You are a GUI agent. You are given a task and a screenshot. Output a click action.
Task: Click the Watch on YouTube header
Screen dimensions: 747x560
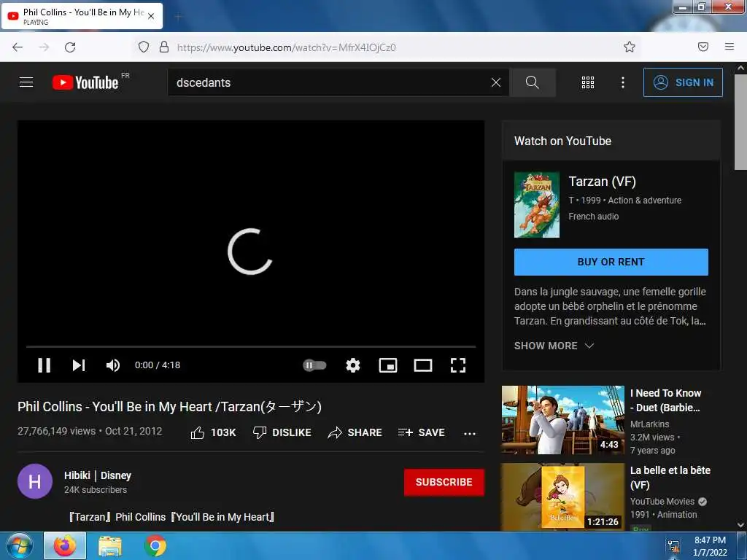562,141
